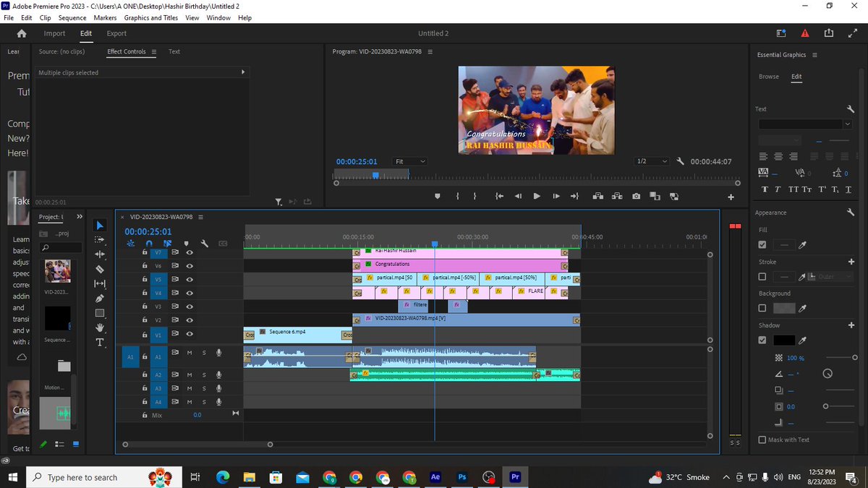Open the Graphics and Titles menu

[x=151, y=17]
